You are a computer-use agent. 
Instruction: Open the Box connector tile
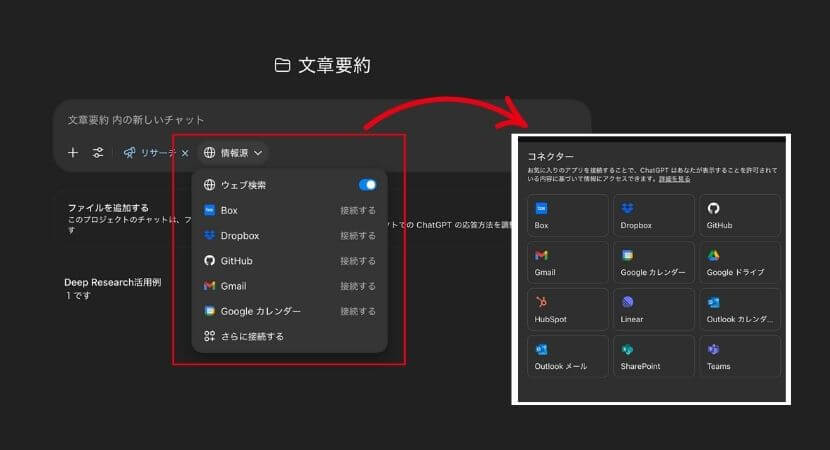(567, 215)
